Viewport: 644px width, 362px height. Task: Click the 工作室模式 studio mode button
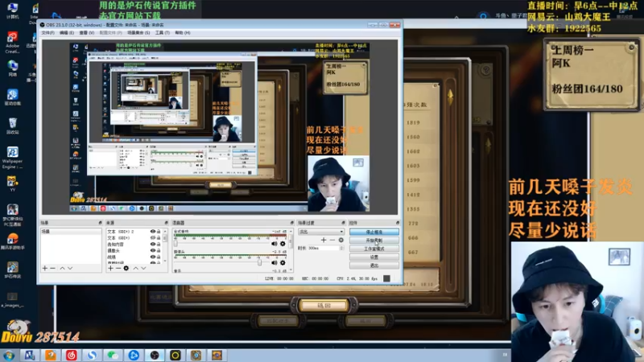pos(374,249)
